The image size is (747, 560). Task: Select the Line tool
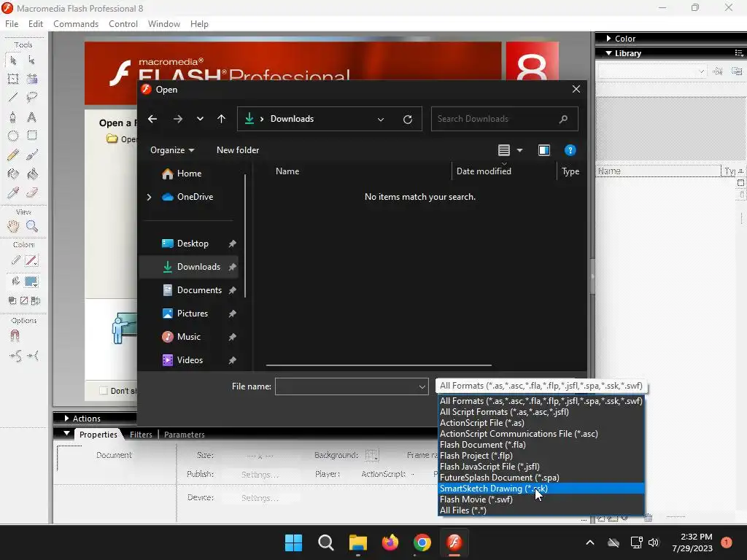(x=13, y=98)
